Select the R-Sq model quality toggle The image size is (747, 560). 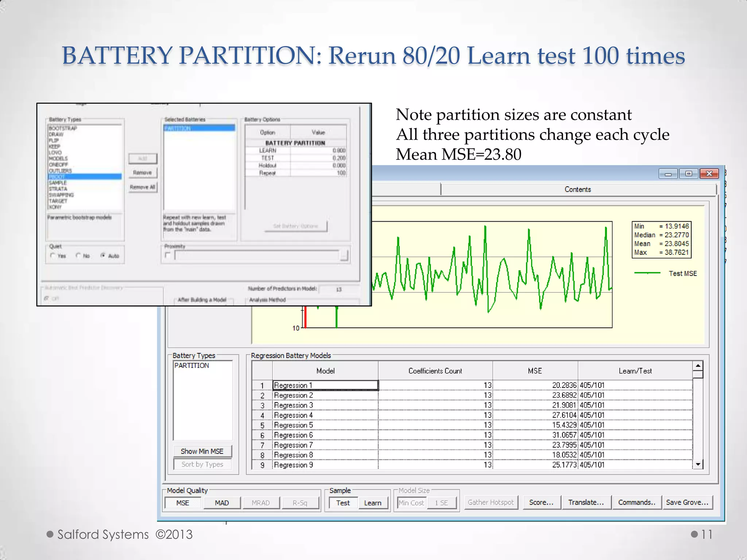tap(300, 503)
